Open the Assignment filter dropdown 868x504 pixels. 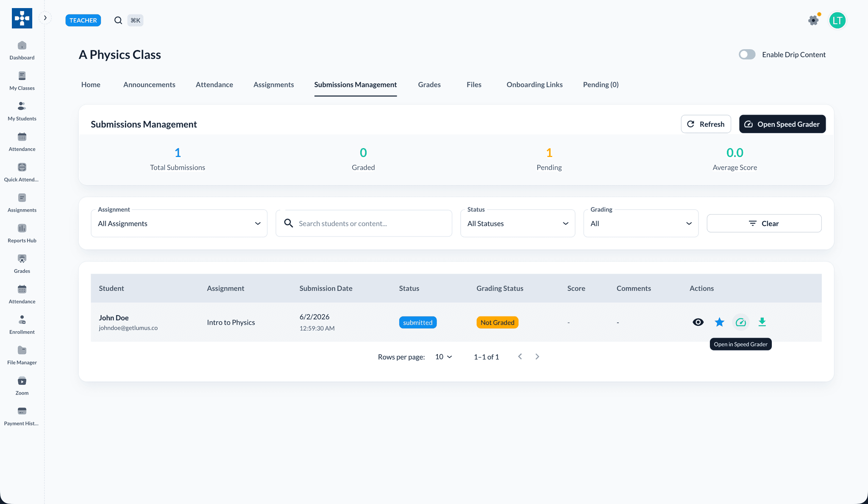(x=179, y=224)
